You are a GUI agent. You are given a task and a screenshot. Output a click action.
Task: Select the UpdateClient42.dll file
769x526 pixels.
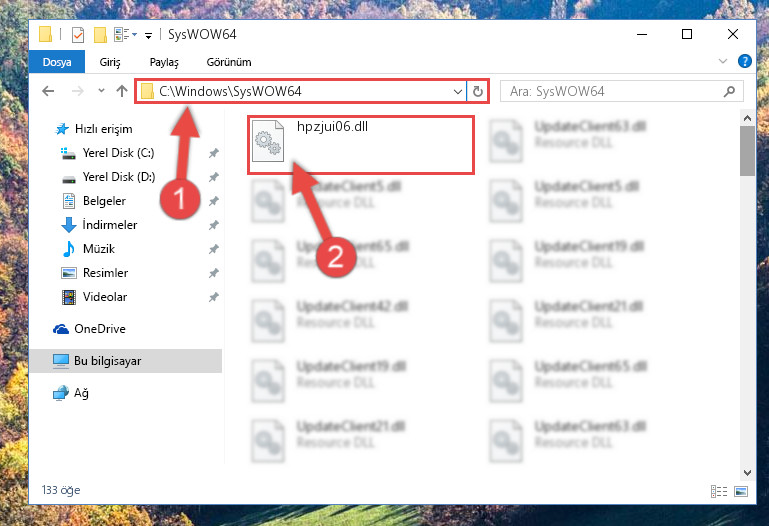(x=353, y=306)
